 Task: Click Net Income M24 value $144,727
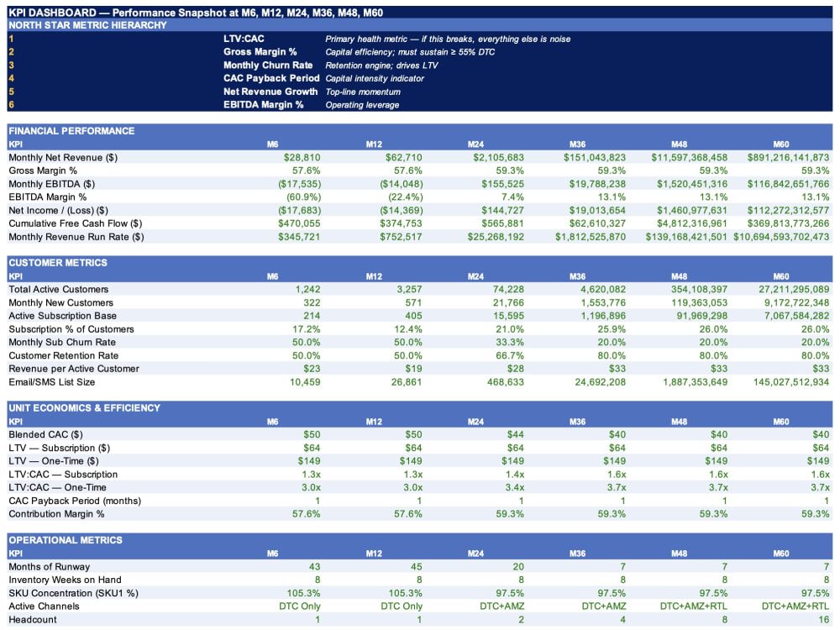[x=502, y=211]
